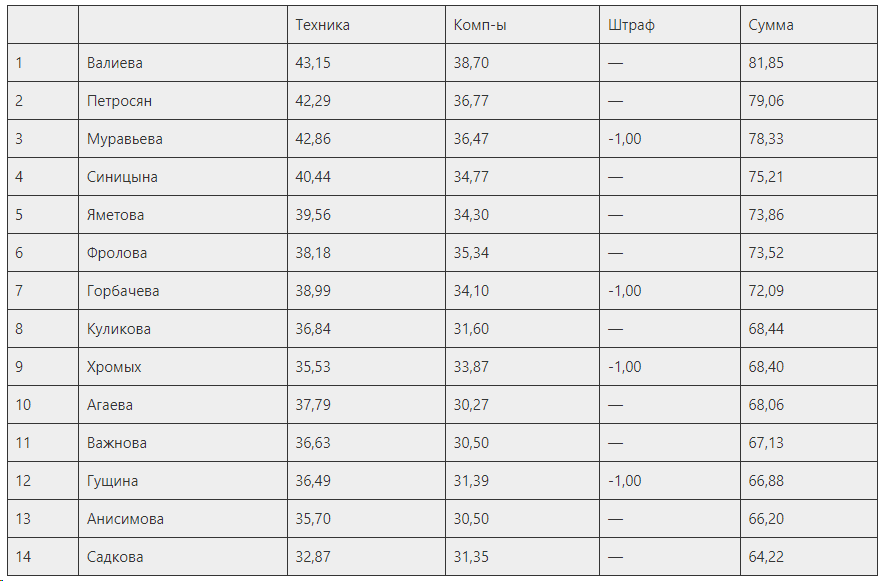
Task: Click the Важнова name cell
Action: [x=183, y=443]
